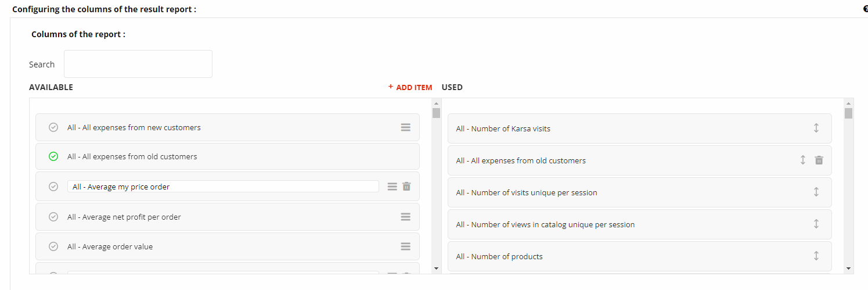Click reorder arrow for views in catalog row

coord(816,224)
